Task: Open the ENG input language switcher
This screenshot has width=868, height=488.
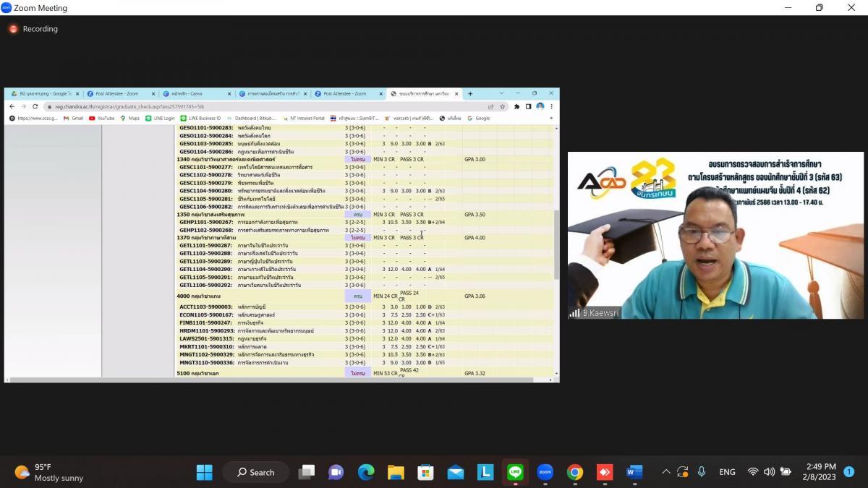Action: pos(727,472)
